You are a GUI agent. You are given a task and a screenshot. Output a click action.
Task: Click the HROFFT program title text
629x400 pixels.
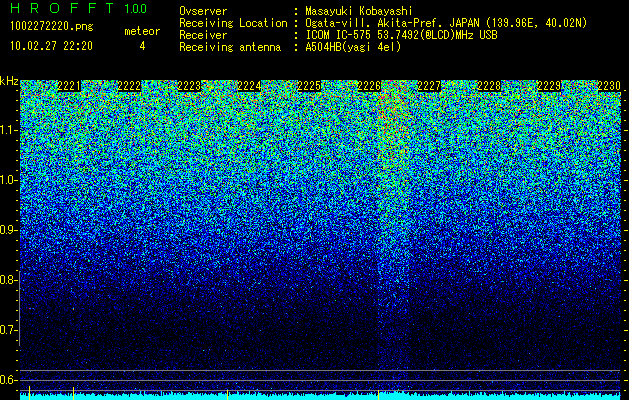tap(63, 8)
